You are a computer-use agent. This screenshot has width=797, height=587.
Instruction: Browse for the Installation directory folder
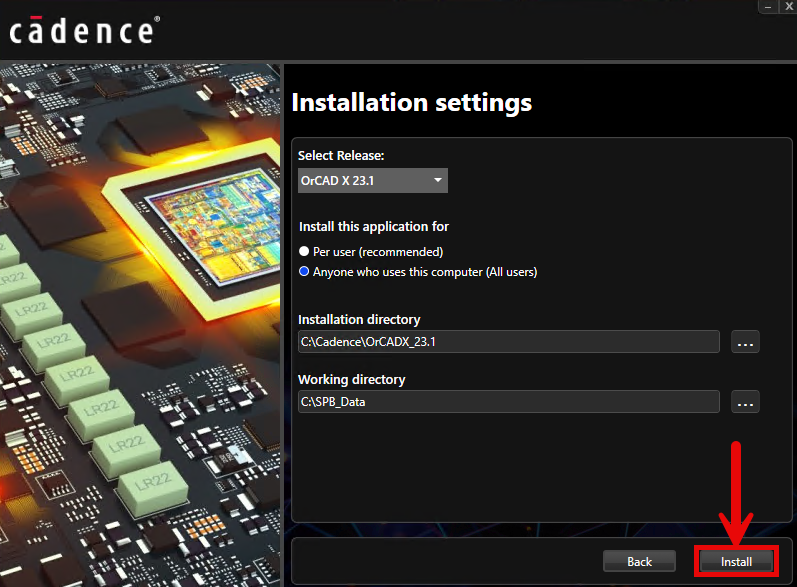[x=745, y=342]
